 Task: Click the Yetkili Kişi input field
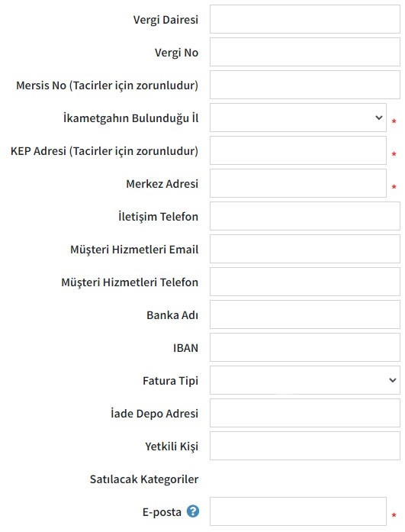(304, 446)
